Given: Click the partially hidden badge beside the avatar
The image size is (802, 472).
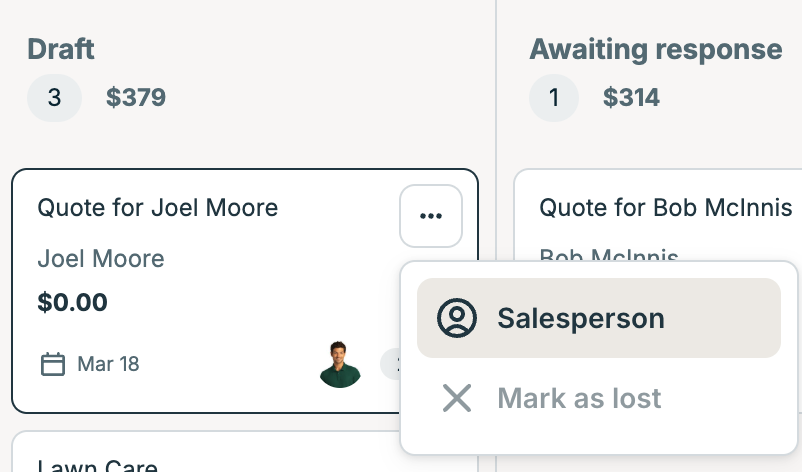Looking at the screenshot, I should pos(390,364).
